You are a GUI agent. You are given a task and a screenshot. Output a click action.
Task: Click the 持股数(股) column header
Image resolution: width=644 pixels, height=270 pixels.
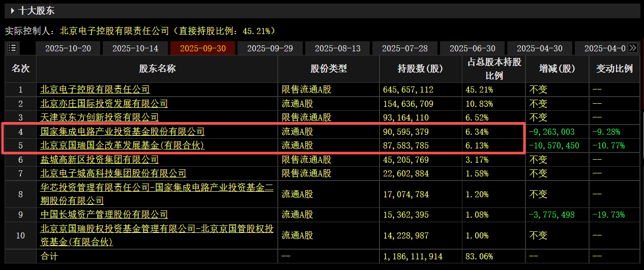coord(421,69)
